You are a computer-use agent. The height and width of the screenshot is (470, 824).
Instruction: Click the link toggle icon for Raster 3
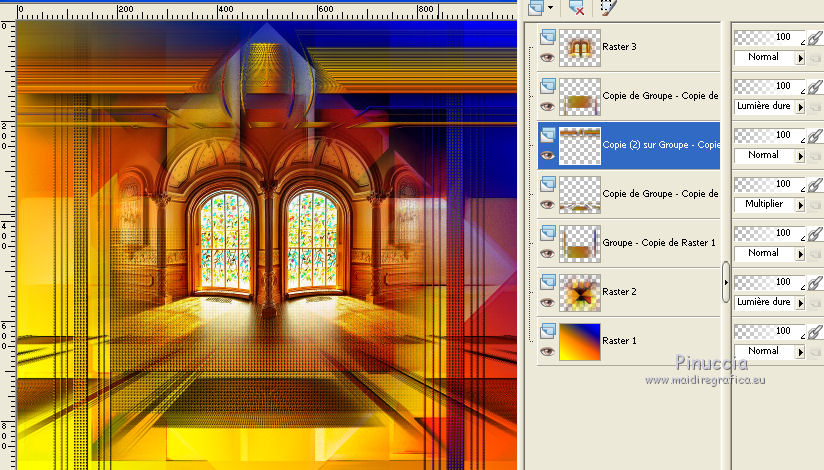pyautogui.click(x=815, y=37)
